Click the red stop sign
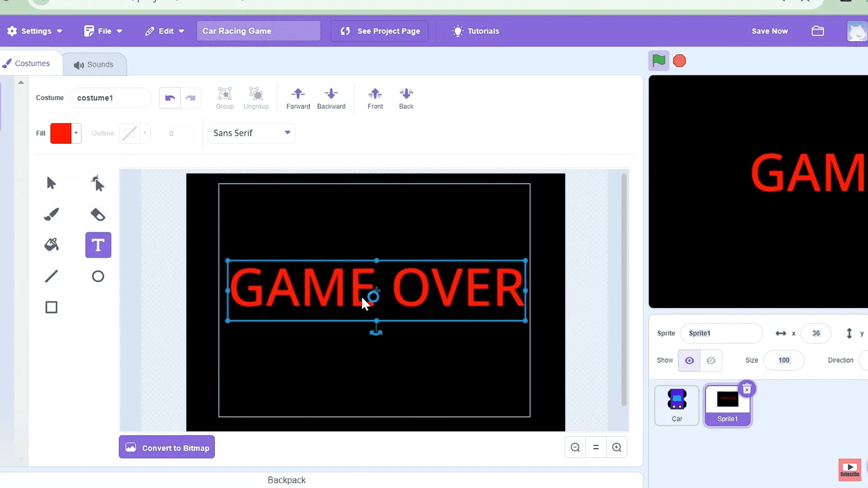This screenshot has width=868, height=488. pyautogui.click(x=679, y=60)
